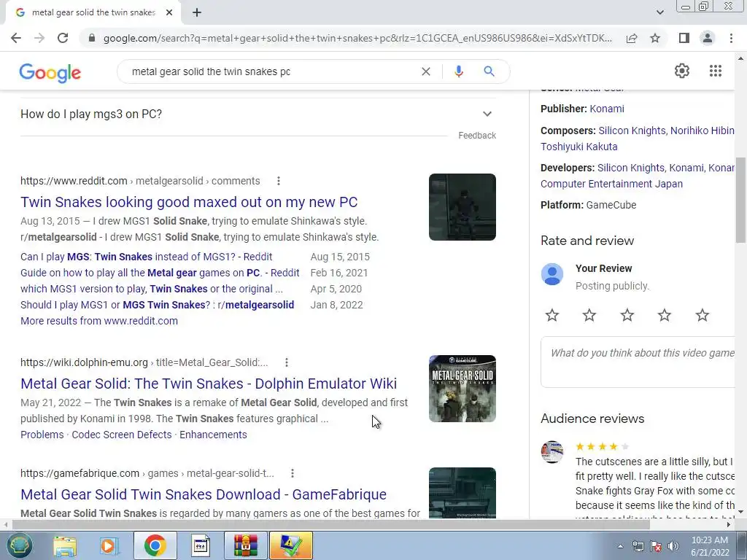The height and width of the screenshot is (560, 747).
Task: Open 'Can I play MGS: Twin Snakes' link
Action: [x=146, y=257]
